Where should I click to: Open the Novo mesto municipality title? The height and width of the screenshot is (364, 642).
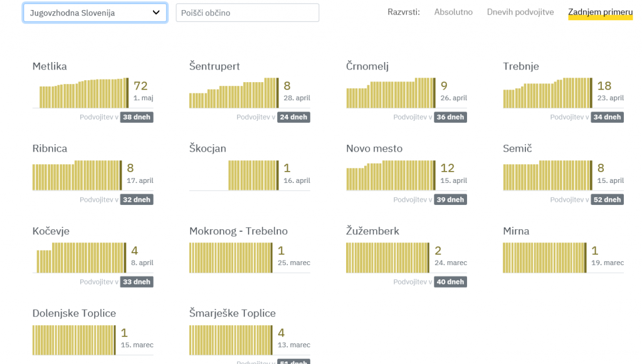[374, 148]
